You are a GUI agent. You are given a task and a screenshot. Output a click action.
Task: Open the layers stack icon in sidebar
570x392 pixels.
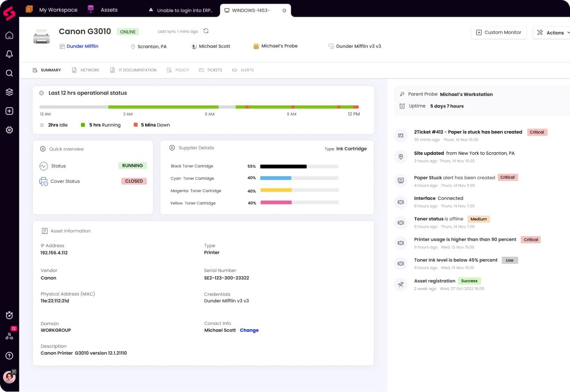[9, 92]
